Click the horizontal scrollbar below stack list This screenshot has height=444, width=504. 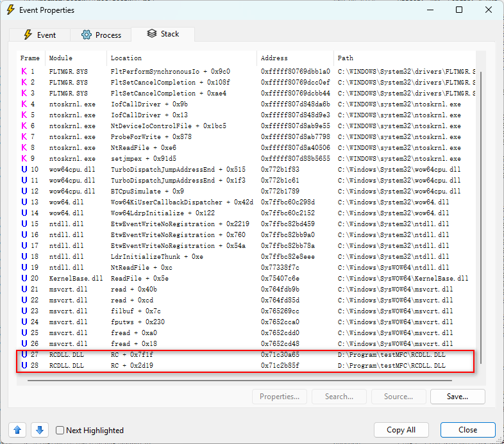click(240, 381)
